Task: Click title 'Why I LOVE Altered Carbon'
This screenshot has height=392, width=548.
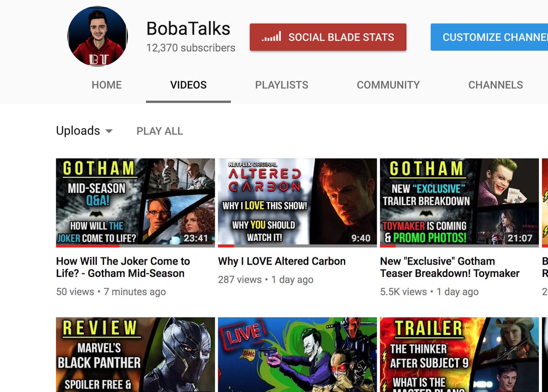Action: tap(282, 261)
